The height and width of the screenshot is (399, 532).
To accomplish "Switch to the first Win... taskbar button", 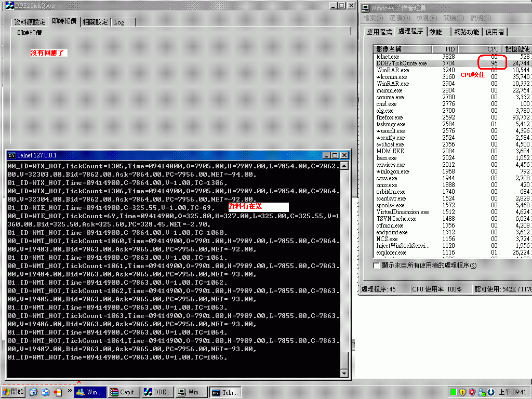I will [90, 392].
